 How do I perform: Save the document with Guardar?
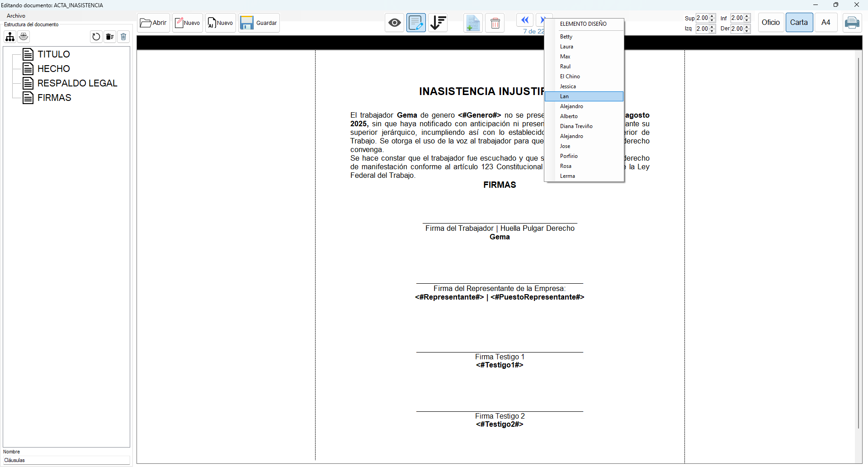coord(259,23)
